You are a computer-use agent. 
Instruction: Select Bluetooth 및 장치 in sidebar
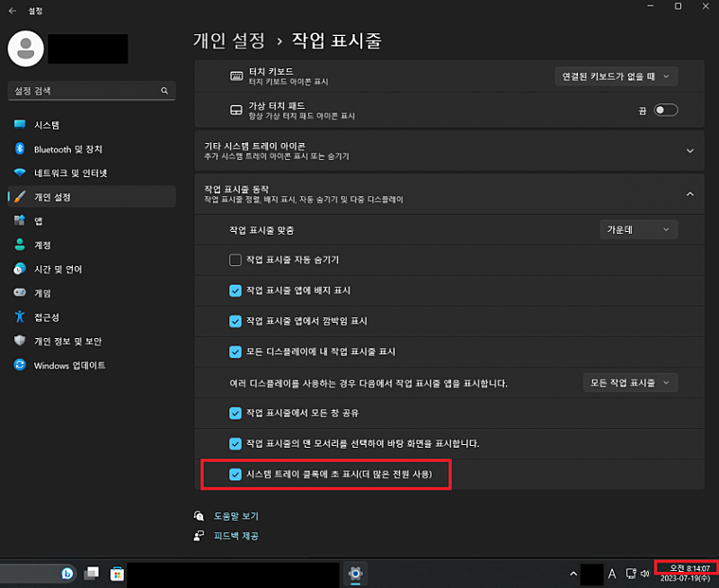(68, 148)
